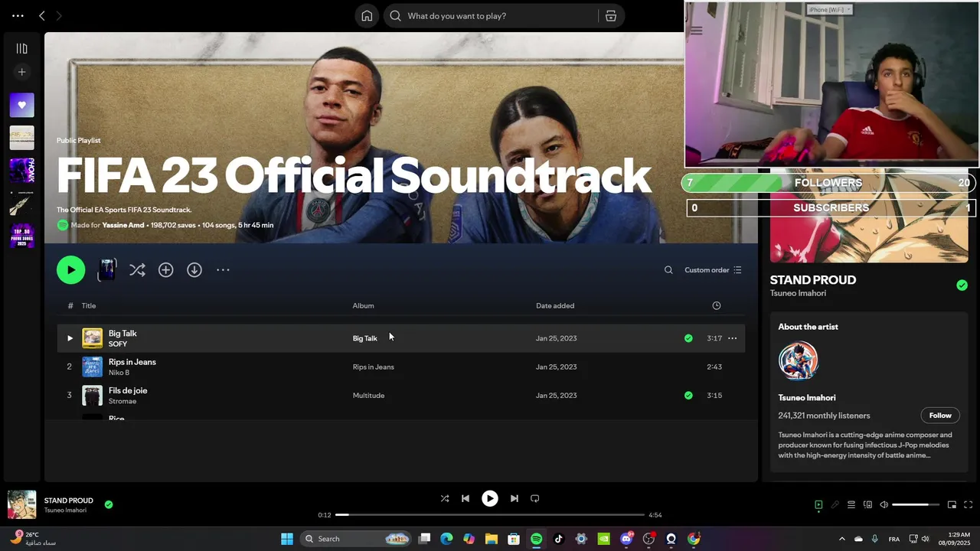The image size is (980, 551).
Task: Open the three-dot app menu at top left
Action: (x=18, y=16)
